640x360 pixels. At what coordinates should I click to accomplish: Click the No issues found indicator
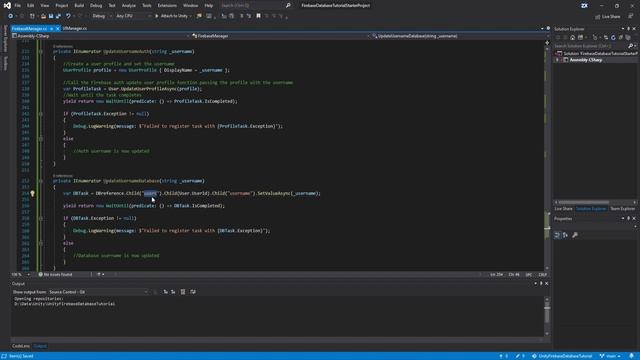pos(56,275)
